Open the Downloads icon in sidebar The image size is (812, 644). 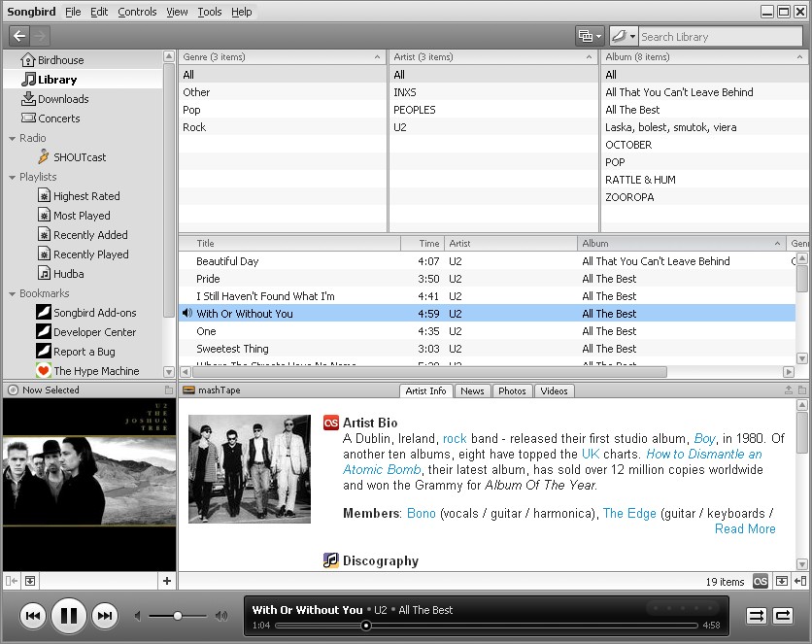point(28,98)
